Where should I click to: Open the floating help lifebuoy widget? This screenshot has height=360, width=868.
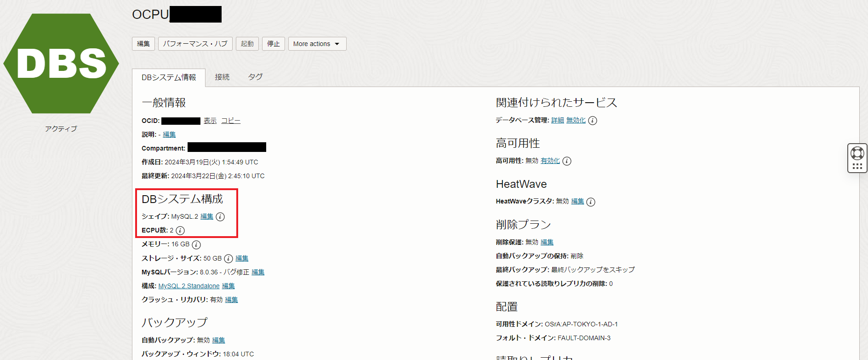click(x=857, y=158)
